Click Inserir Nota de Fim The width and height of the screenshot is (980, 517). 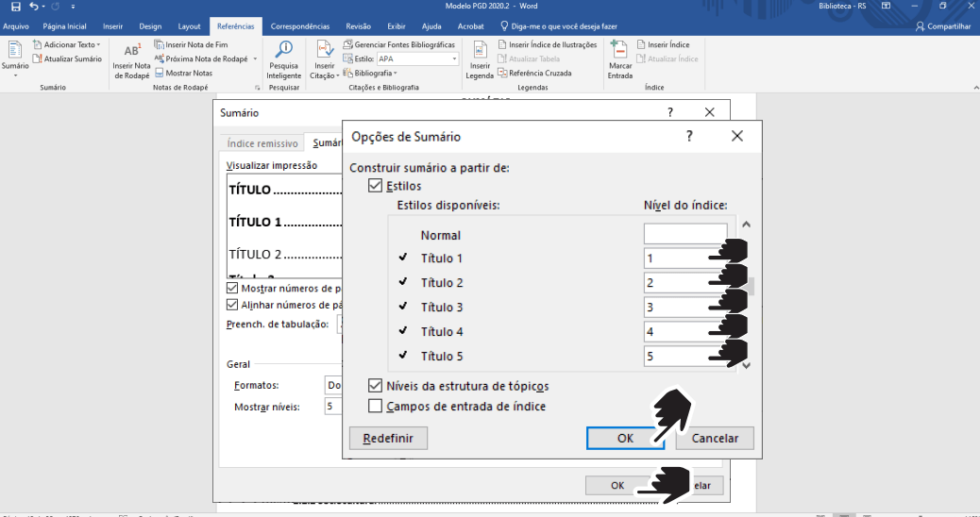point(192,45)
